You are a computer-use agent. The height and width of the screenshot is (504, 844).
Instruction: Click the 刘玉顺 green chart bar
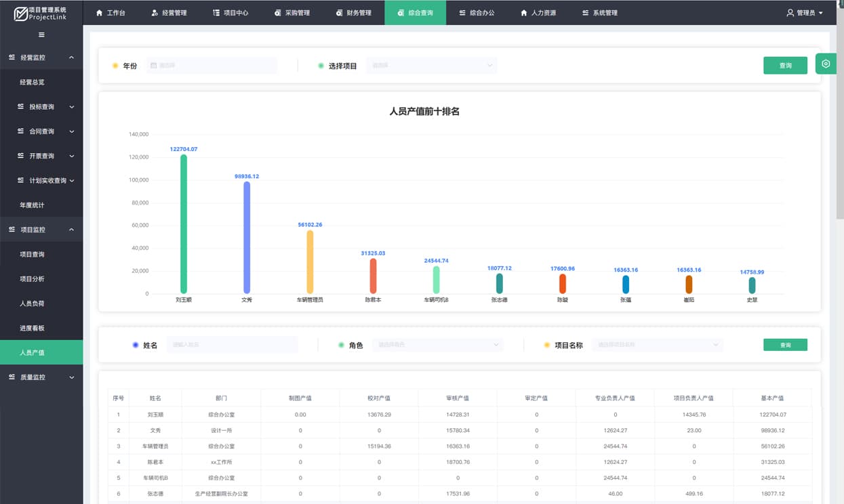point(184,224)
